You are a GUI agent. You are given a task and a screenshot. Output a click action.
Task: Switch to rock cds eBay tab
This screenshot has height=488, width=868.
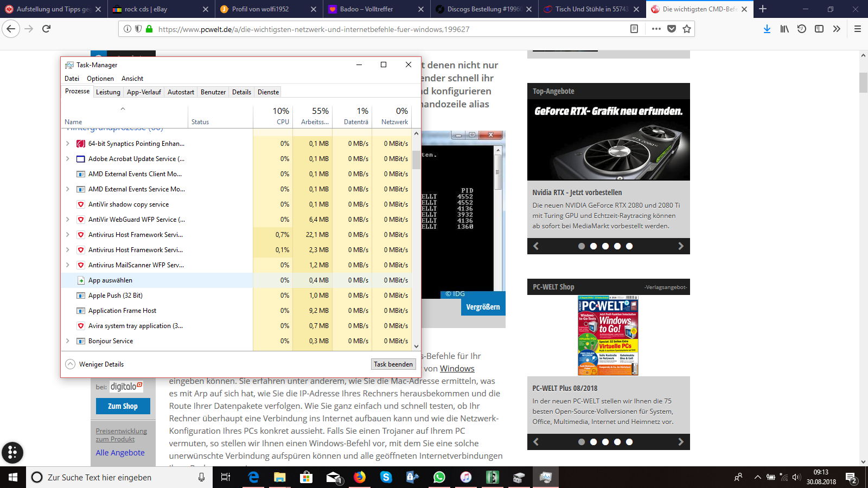pos(160,9)
